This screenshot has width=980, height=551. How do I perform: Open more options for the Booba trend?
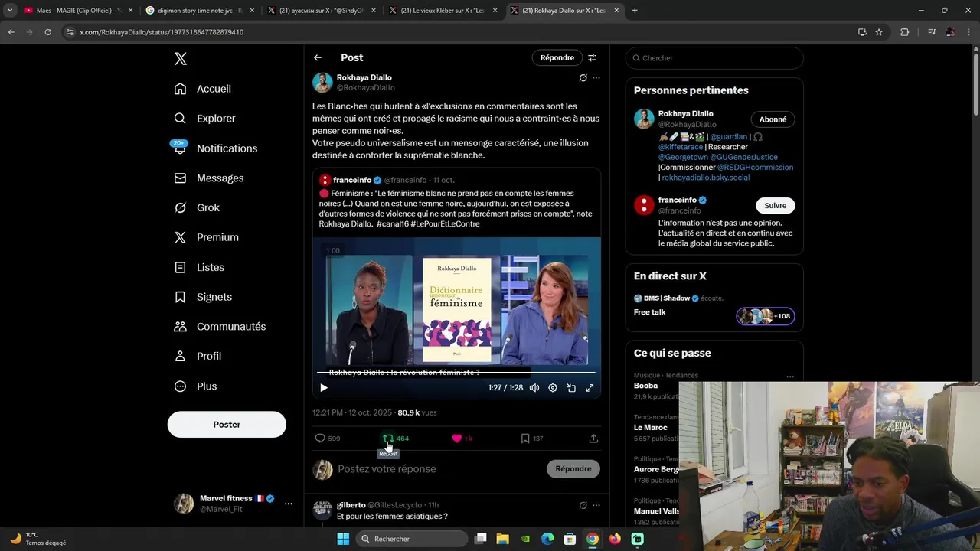coord(790,377)
